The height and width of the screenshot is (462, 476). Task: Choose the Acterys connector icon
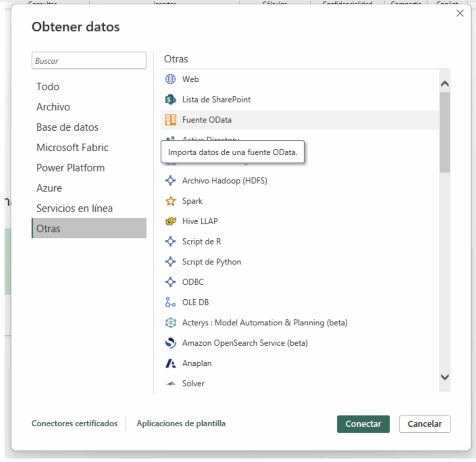coord(171,323)
